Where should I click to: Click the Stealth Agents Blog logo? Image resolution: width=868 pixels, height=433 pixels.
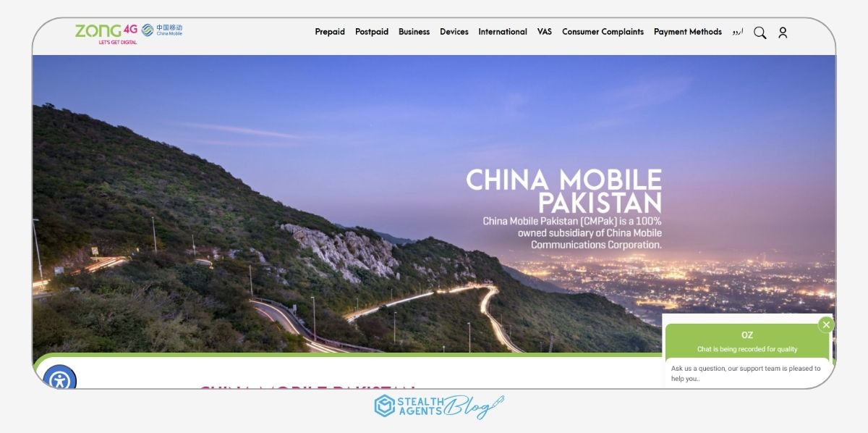coord(433,407)
